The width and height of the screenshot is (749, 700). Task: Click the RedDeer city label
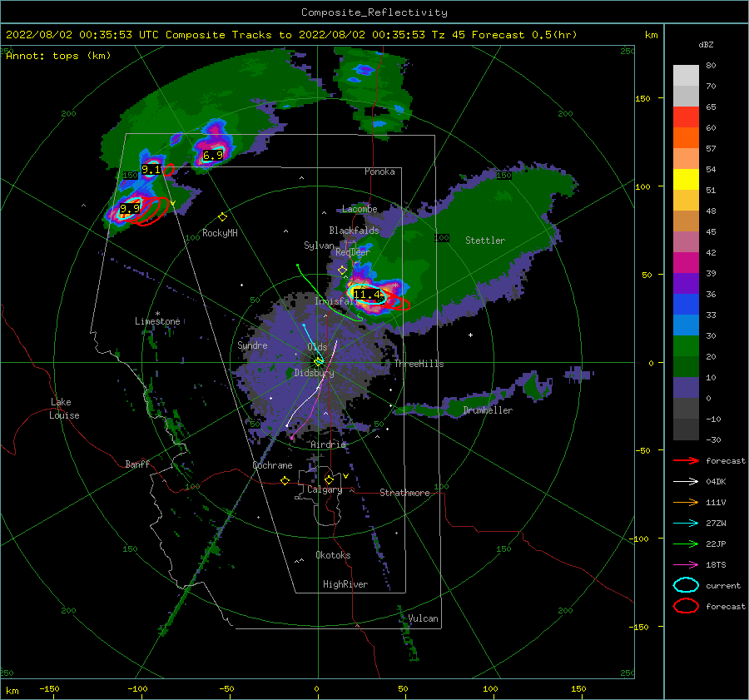[x=353, y=252]
